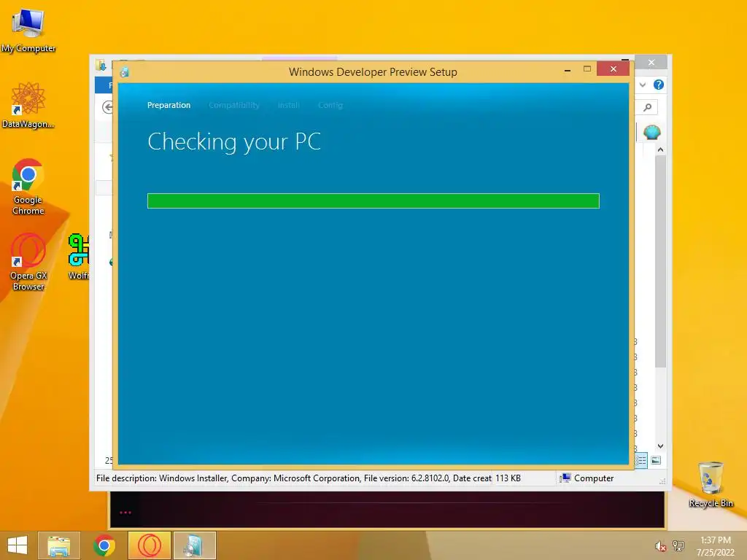The image size is (747, 560).
Task: Select the Setup installer taskbar button
Action: (194, 545)
